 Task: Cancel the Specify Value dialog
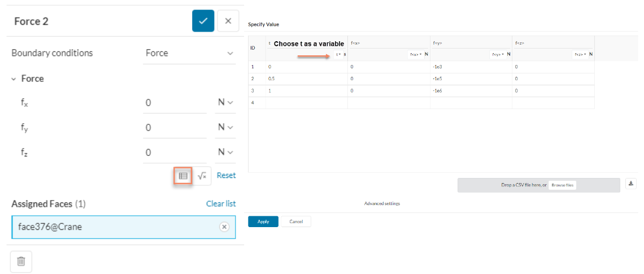296,221
